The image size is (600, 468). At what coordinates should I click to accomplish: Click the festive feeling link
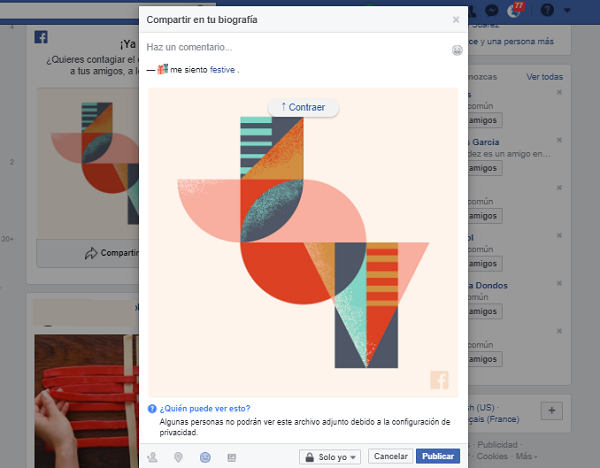click(x=223, y=70)
